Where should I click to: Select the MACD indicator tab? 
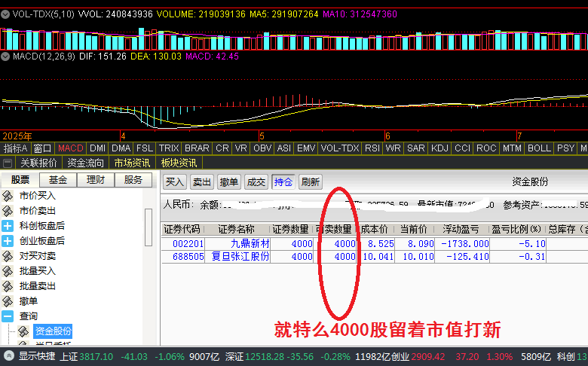(71, 148)
